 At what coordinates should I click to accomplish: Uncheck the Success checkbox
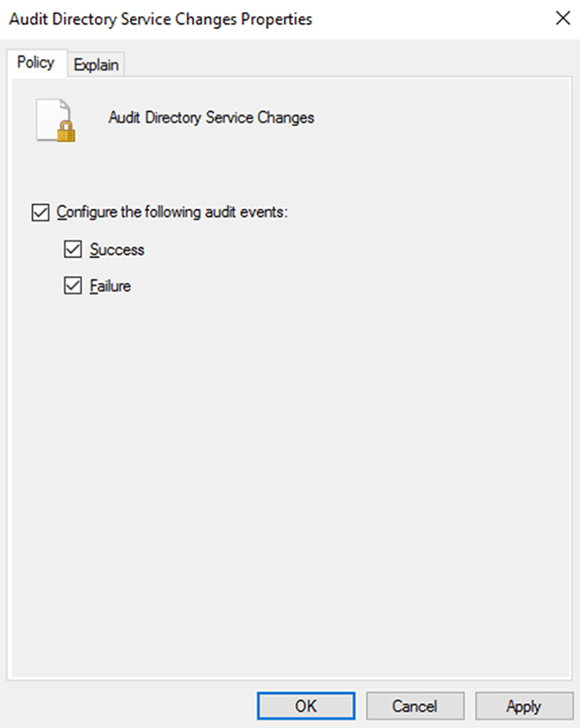73,250
